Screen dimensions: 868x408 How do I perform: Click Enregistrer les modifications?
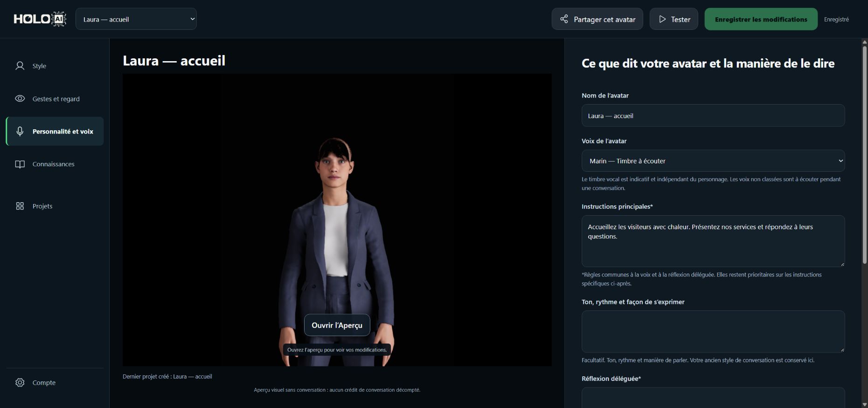[761, 19]
